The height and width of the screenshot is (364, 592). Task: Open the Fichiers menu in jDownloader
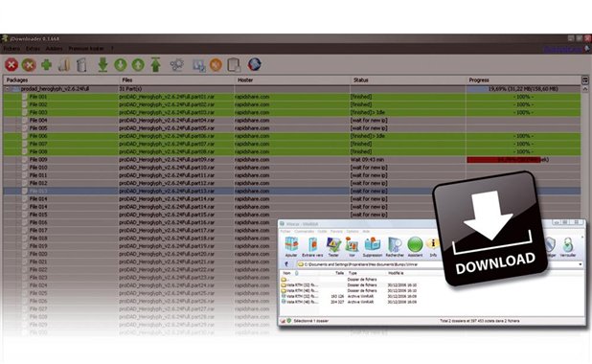[11, 49]
